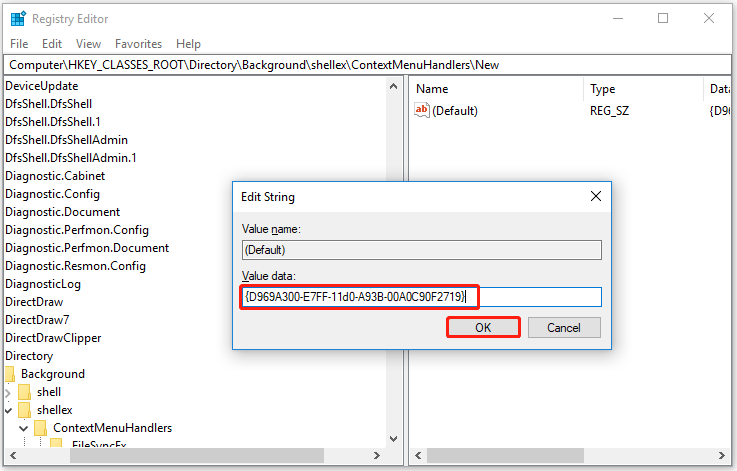Click the tree pane scroll up arrow
This screenshot has width=737, height=471.
click(394, 86)
